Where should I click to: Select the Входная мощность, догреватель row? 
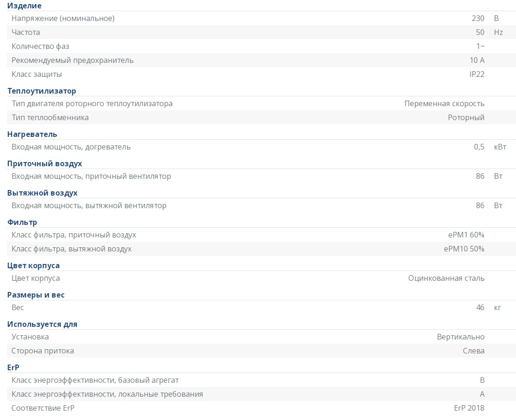click(261, 147)
